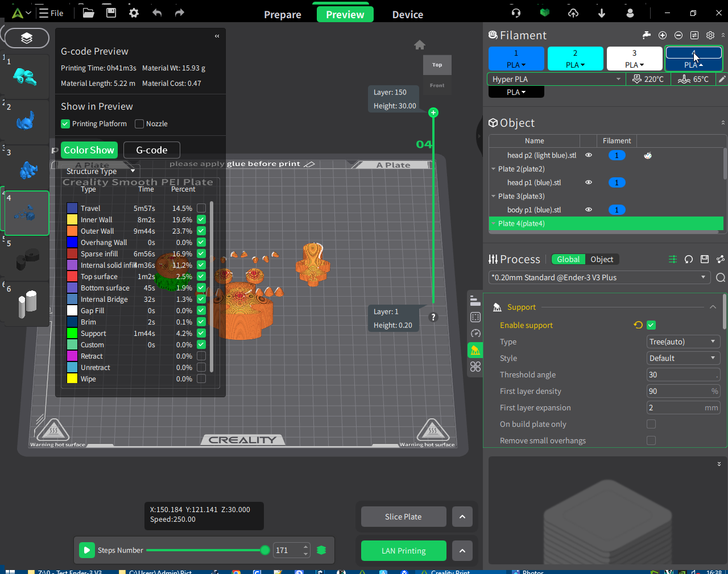The width and height of the screenshot is (728, 574).
Task: Open the project folder icon
Action: coord(88,13)
